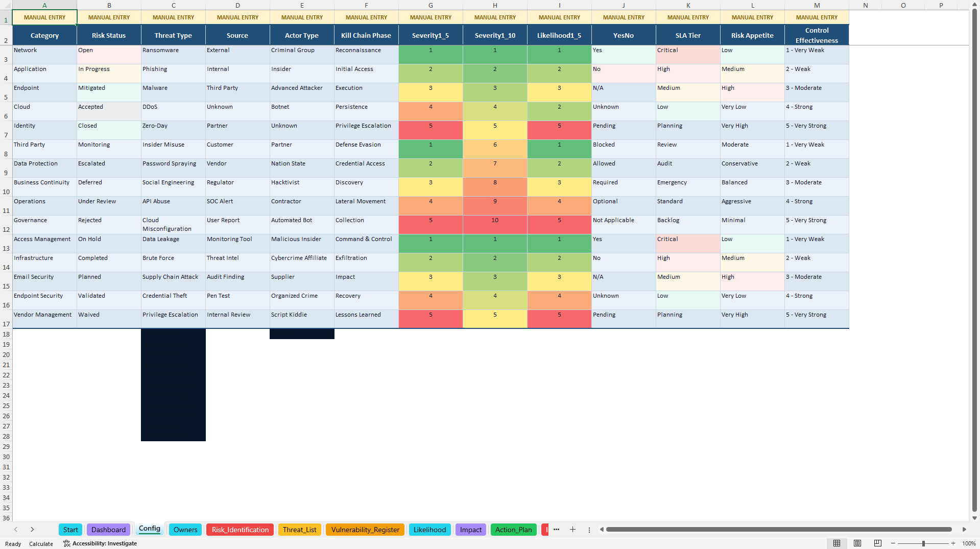The width and height of the screenshot is (980, 549).
Task: Go to the Action_Plan sheet tab
Action: tap(513, 530)
